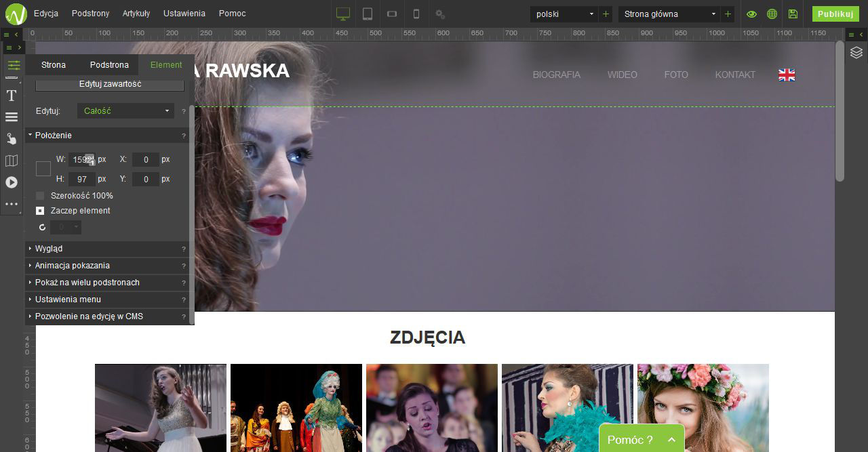Expand the Wygląd section
This screenshot has height=452, width=868.
[49, 249]
